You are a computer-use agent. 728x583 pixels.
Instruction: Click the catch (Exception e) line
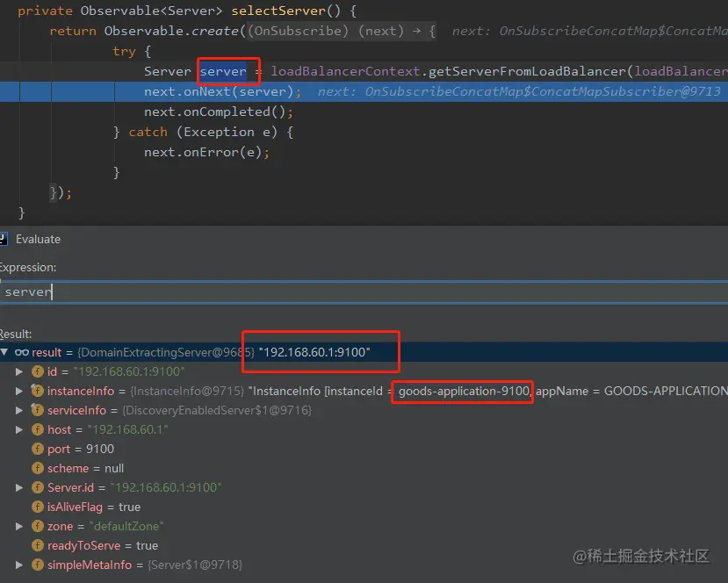pyautogui.click(x=204, y=133)
